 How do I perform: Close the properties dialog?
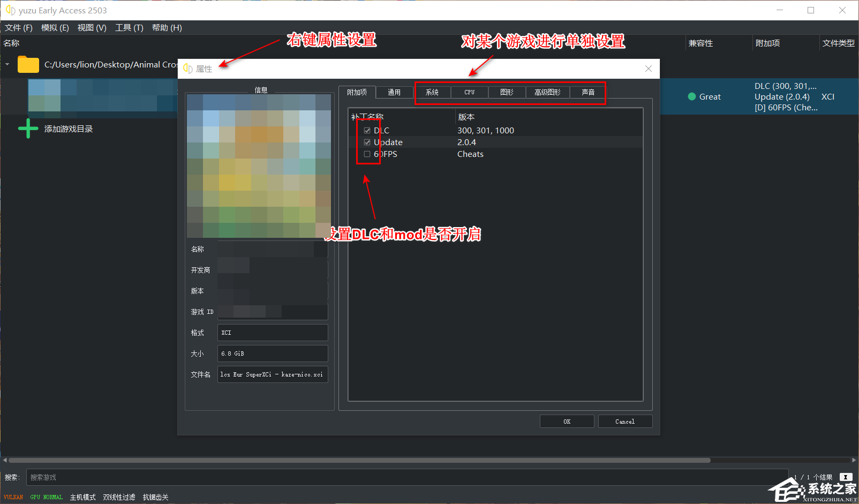click(649, 69)
